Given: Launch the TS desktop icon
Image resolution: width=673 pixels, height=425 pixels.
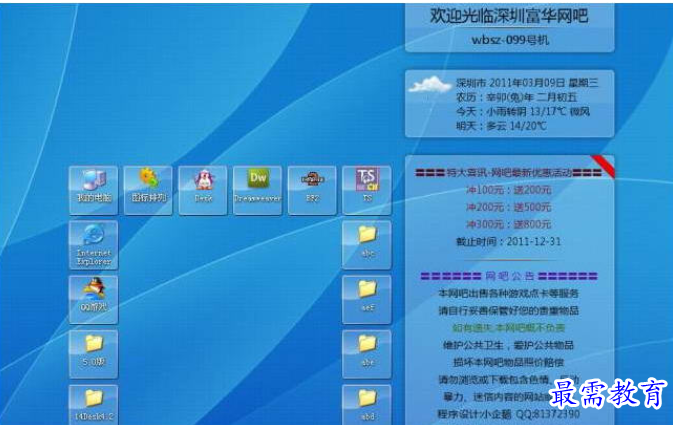Looking at the screenshot, I should [367, 190].
